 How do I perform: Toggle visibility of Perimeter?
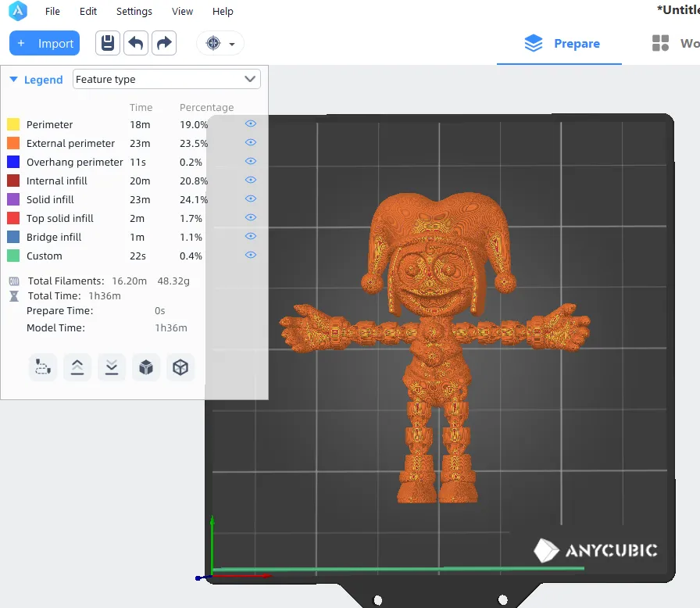pos(251,123)
